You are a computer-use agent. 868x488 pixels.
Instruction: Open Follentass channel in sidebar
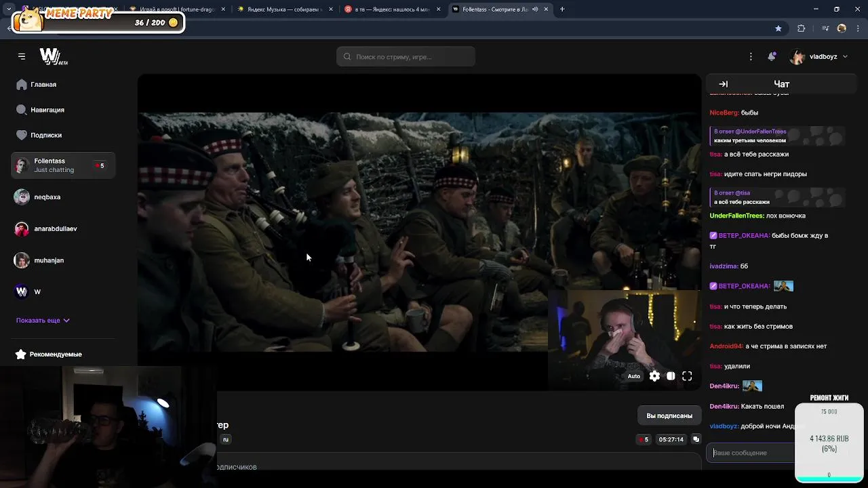pyautogui.click(x=62, y=165)
